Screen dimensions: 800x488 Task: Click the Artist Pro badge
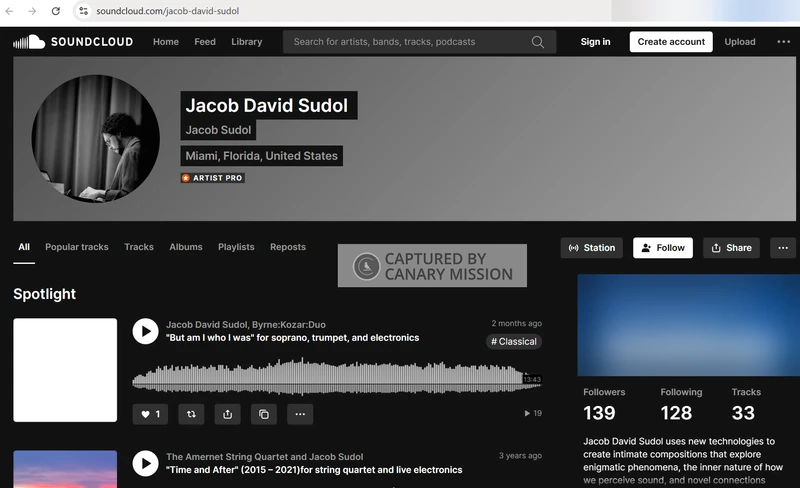tap(213, 178)
